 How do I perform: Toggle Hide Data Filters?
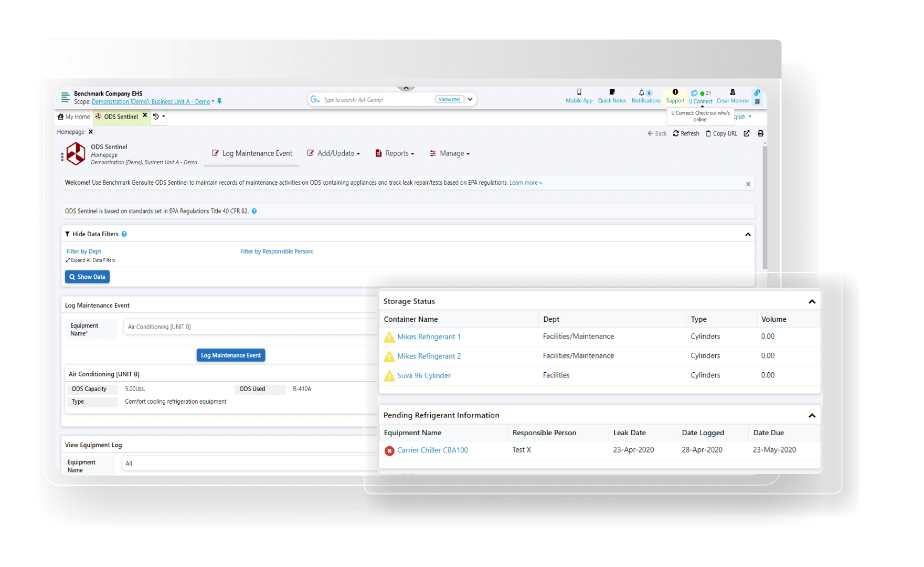[95, 234]
